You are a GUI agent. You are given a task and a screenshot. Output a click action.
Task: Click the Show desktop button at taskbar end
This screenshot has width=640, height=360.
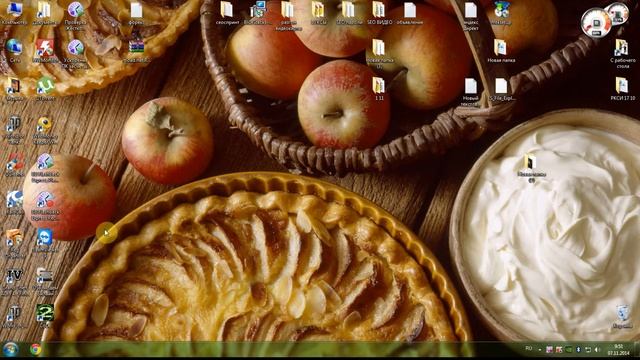637,350
